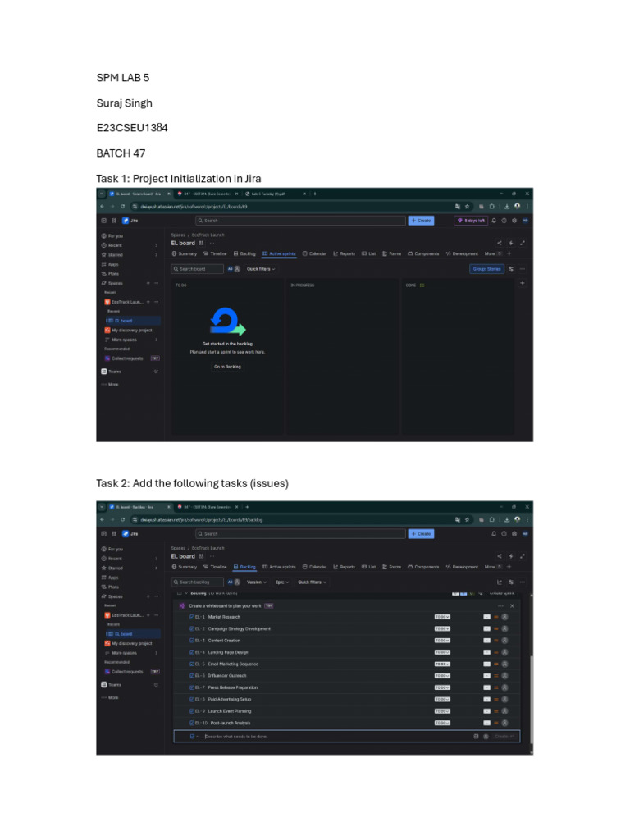
Task: Click Group: Stories button
Action: pos(487,269)
